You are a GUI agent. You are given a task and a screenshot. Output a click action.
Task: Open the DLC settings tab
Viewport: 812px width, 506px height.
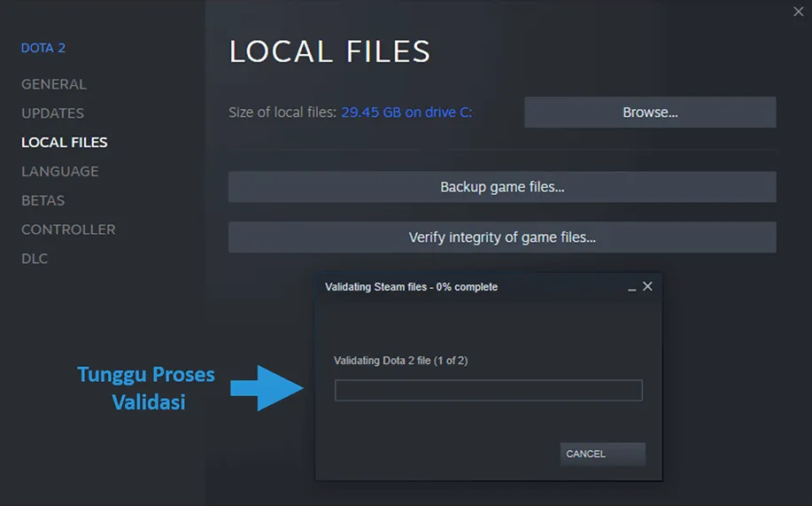[x=35, y=258]
